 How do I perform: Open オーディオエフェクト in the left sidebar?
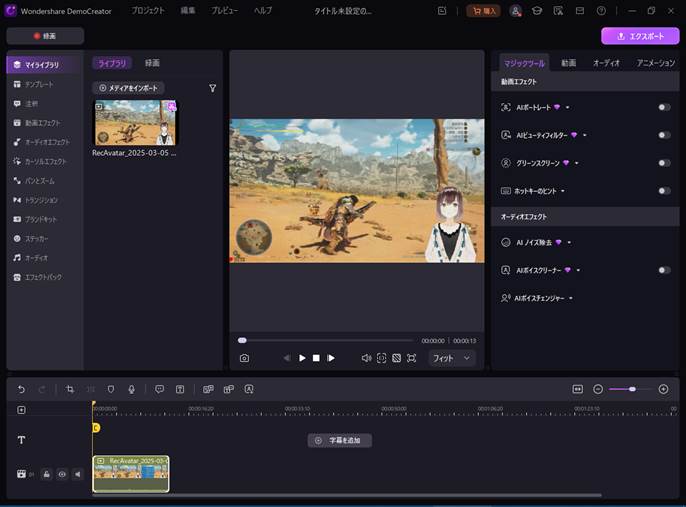45,142
